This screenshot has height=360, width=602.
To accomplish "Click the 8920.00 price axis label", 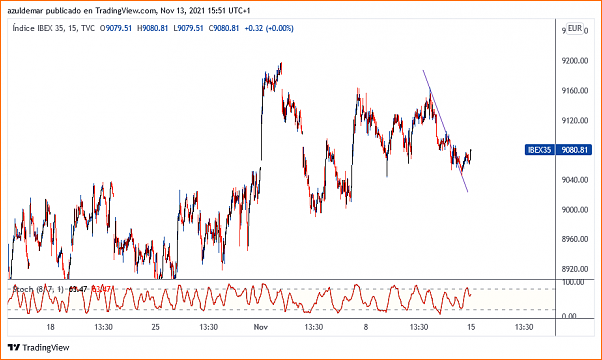I will [x=574, y=269].
